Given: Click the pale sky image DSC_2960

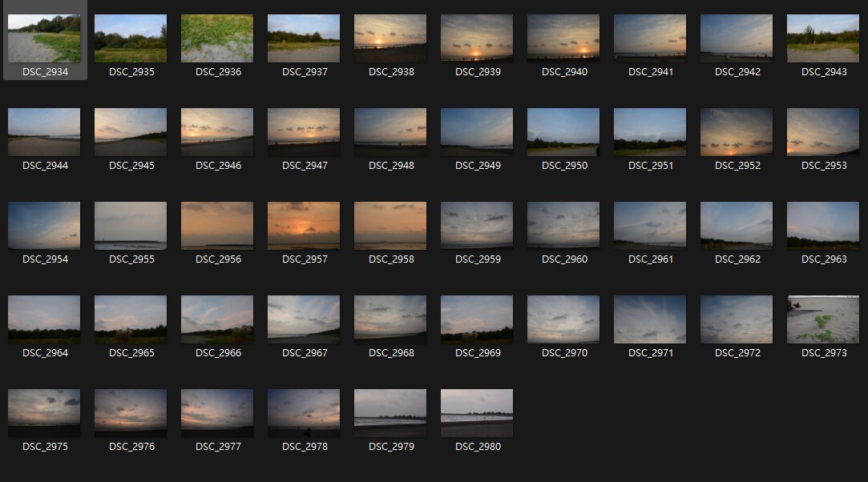Looking at the screenshot, I should point(563,225).
